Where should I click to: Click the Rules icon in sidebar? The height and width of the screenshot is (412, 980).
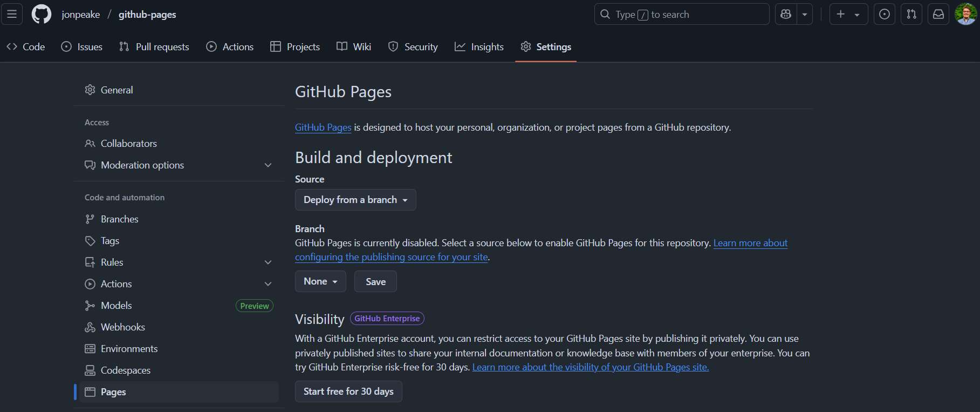coord(90,262)
